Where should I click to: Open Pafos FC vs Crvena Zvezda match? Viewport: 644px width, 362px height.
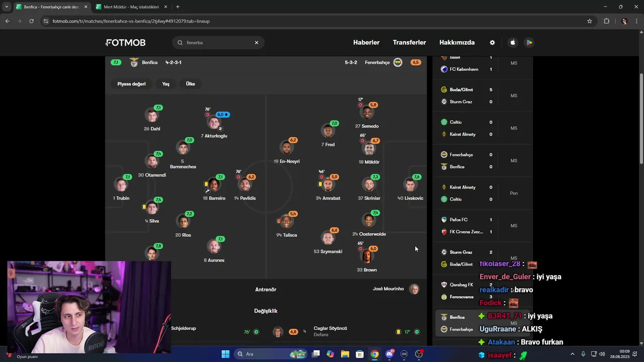[x=483, y=226]
